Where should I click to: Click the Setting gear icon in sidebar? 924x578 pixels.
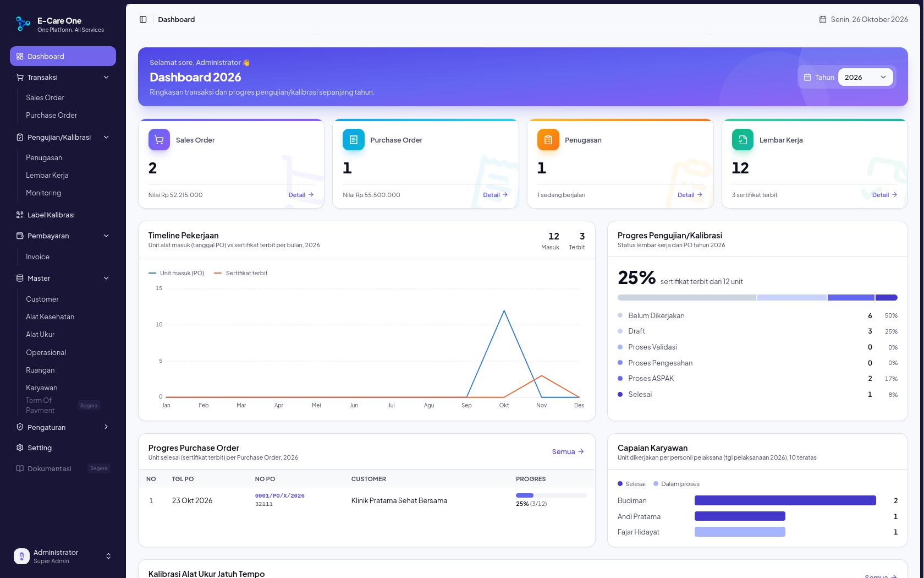(20, 448)
